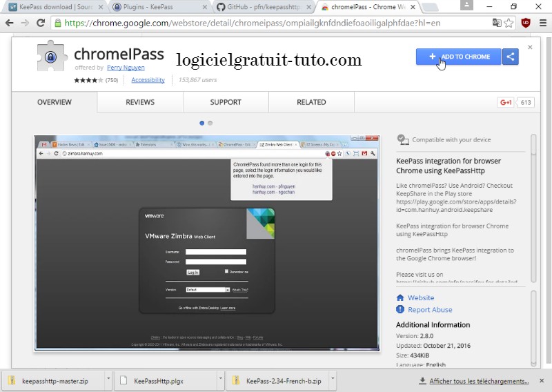Expand KeePassHttp.plgx download options arrow
Viewport: 552px width, 392px height.
(221, 379)
